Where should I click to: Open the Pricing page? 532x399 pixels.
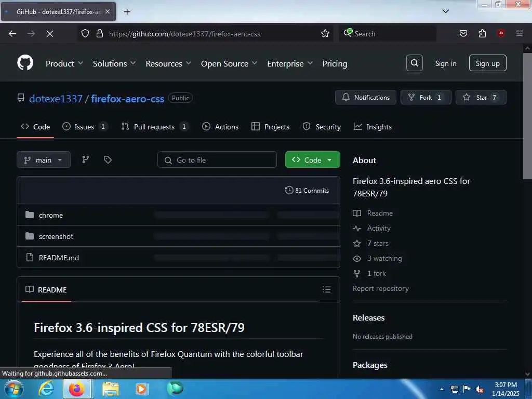coord(335,63)
